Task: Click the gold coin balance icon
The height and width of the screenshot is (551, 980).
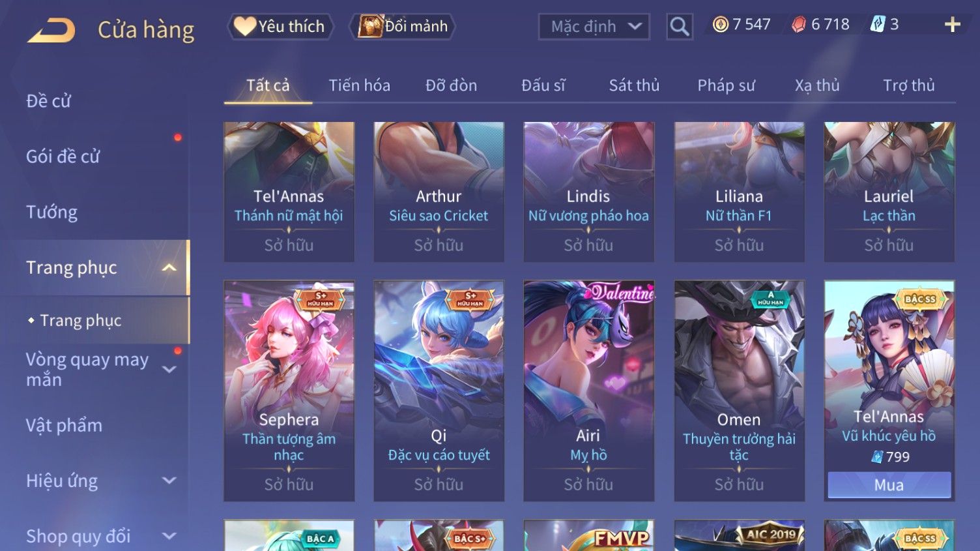Action: point(720,25)
